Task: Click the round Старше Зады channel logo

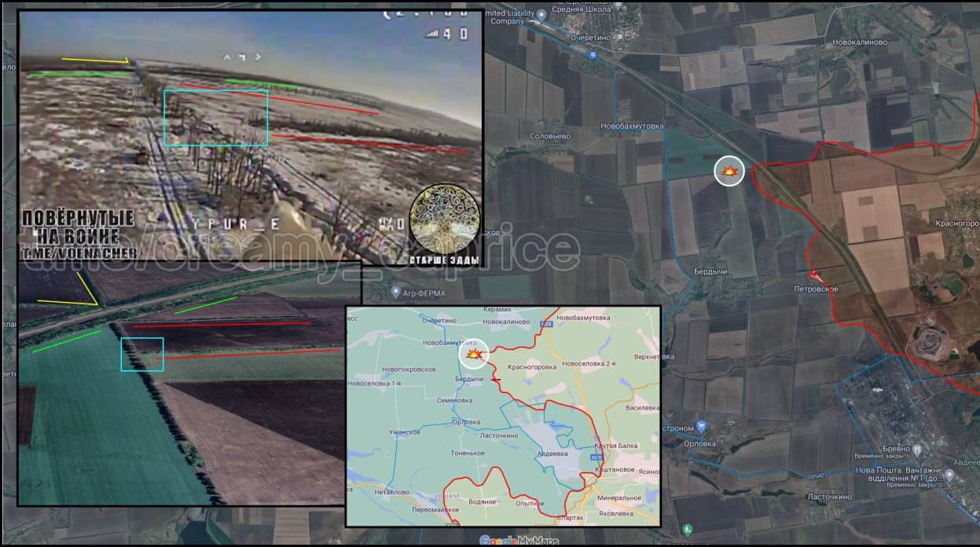Action: pos(444,218)
